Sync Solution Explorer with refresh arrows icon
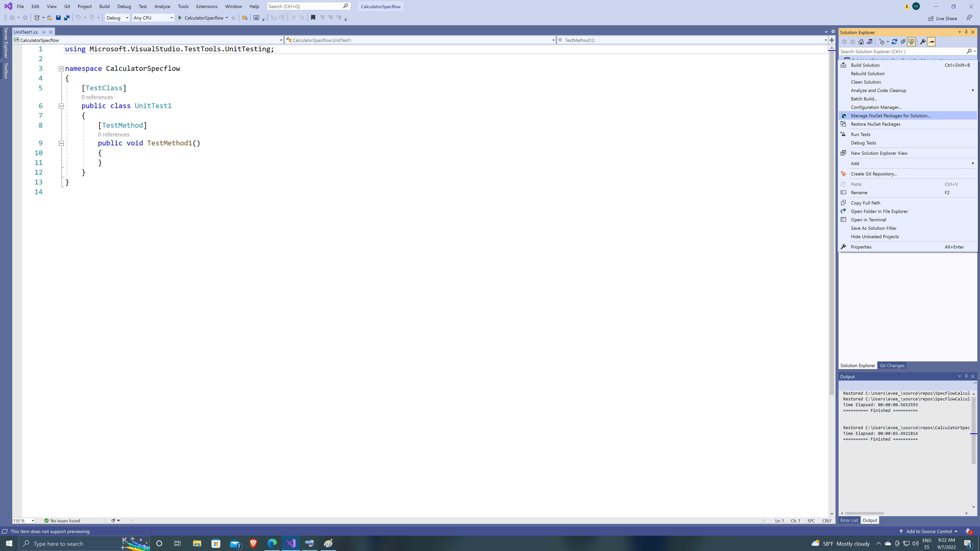 coord(894,42)
